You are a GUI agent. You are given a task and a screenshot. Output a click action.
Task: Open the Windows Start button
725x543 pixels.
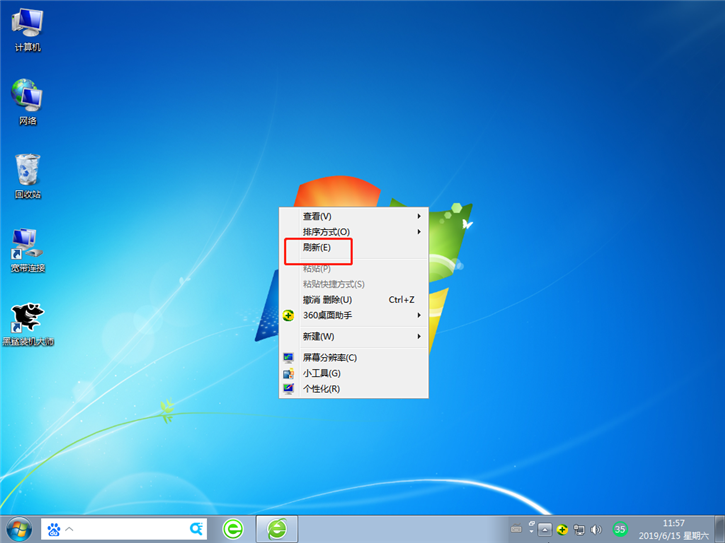(x=18, y=528)
